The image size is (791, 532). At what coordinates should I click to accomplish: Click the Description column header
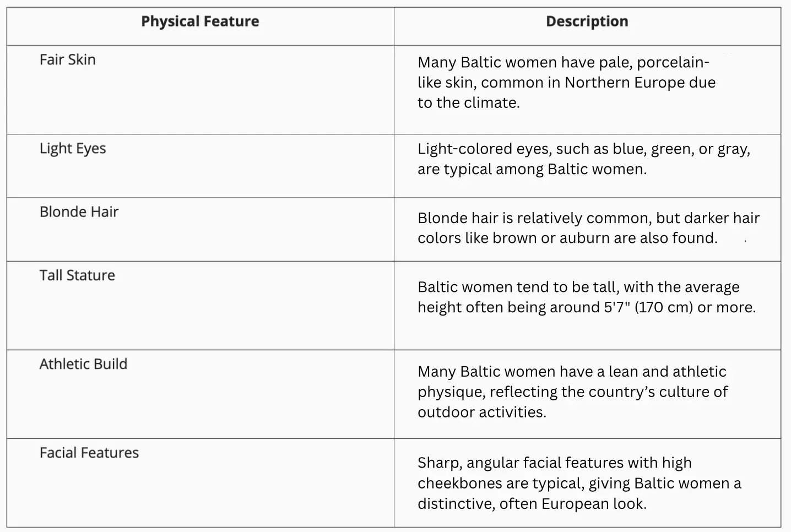(x=587, y=21)
